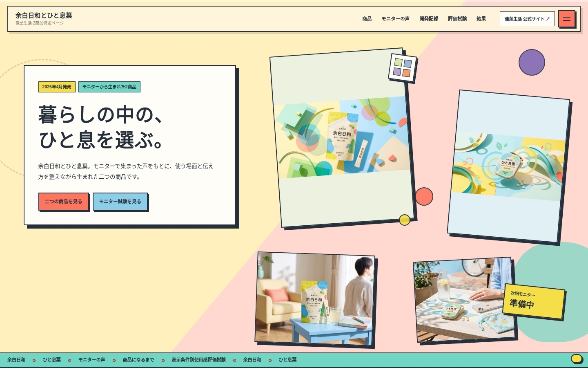The image size is (588, 368).
Task: Select the モニターから生まれた2商品 tag
Action: point(109,87)
